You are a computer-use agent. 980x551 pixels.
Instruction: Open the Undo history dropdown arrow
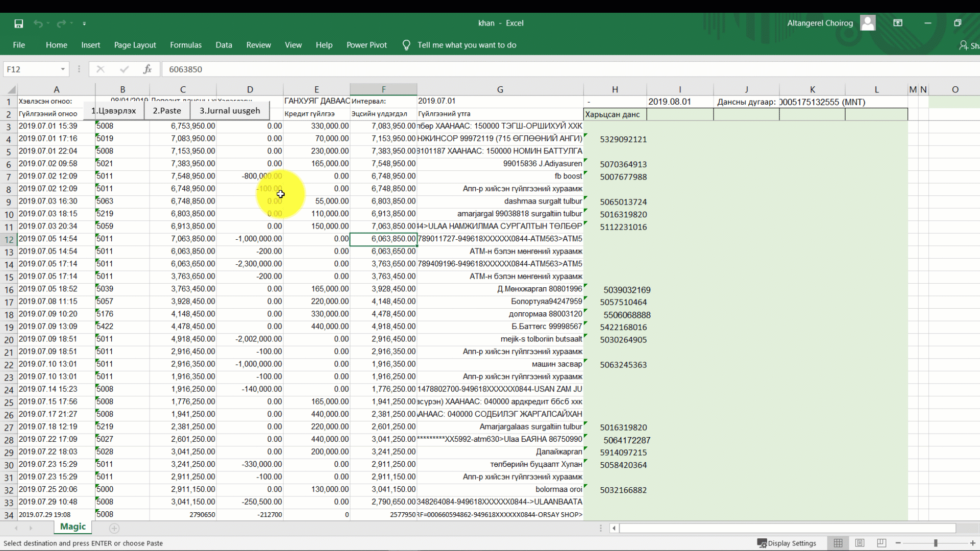click(x=48, y=23)
